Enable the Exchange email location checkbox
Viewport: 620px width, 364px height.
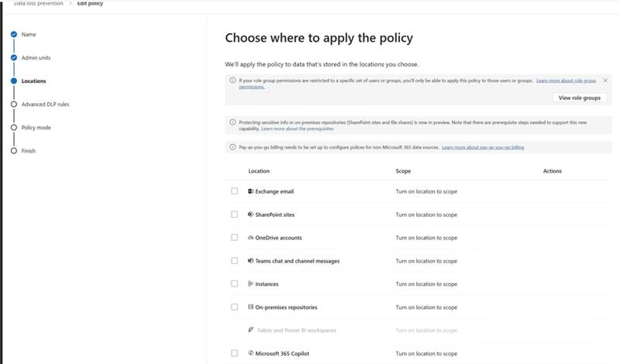click(235, 191)
